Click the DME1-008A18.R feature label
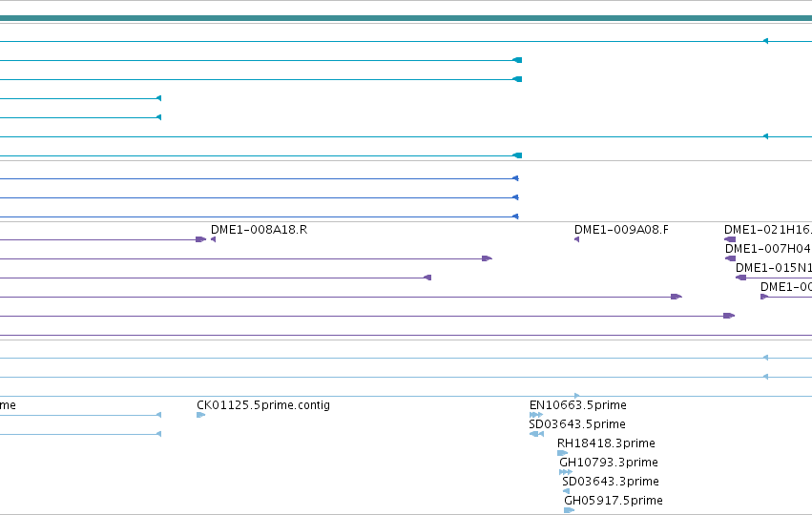The height and width of the screenshot is (515, 812). pos(259,229)
